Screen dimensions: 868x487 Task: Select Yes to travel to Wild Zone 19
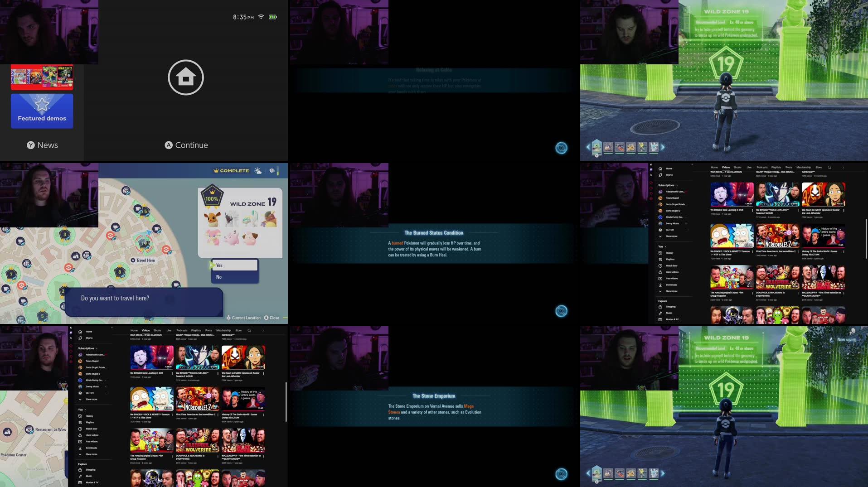pyautogui.click(x=219, y=265)
